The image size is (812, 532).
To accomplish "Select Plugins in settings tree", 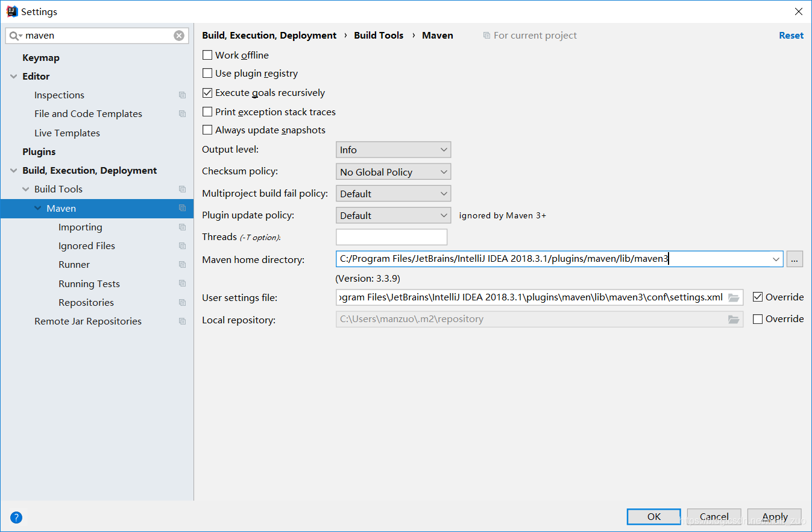I will [39, 152].
